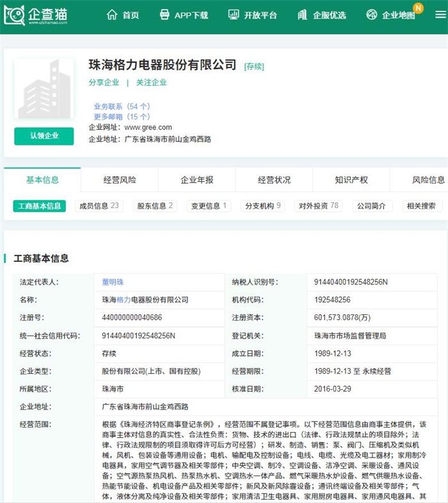The image size is (448, 503).
Task: Open the 相关搜索 sub-tab
Action: 421,206
